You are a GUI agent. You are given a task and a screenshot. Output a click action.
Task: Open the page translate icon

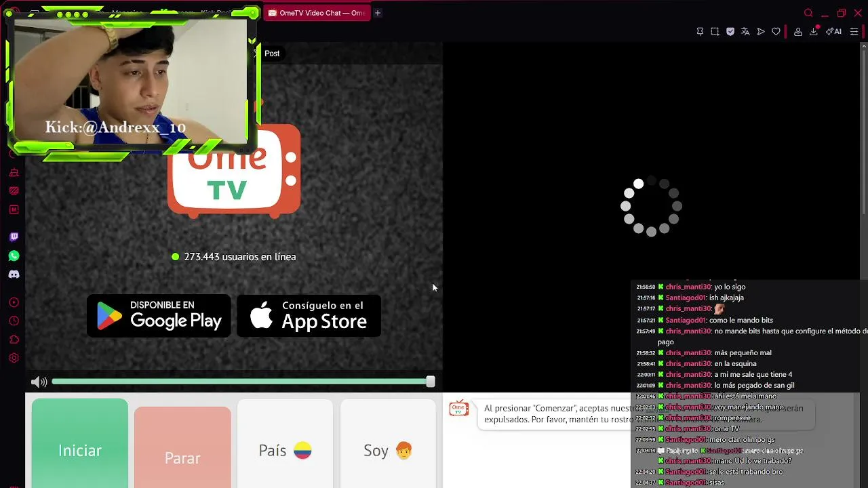(745, 31)
